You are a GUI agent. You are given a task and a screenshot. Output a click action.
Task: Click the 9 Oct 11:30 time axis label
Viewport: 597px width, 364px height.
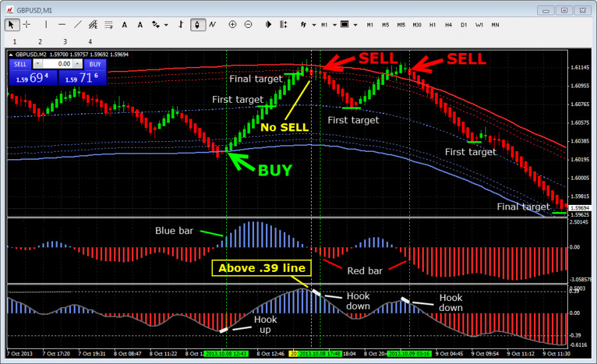(557, 353)
